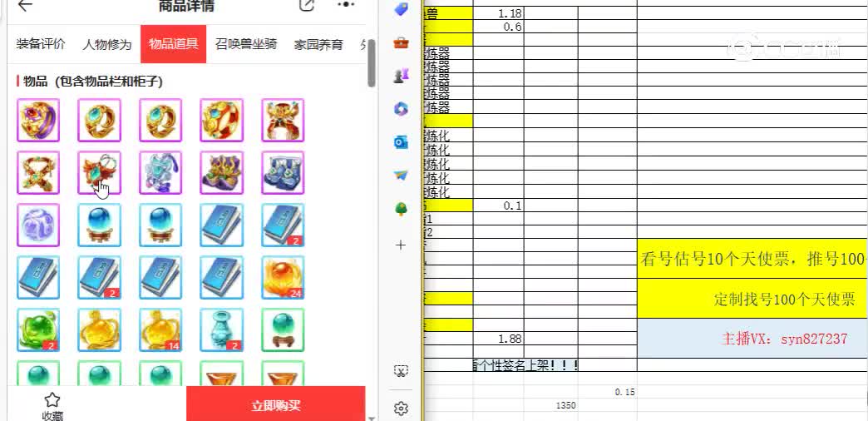
Task: Select the golden pot without a count badge
Action: click(x=99, y=330)
